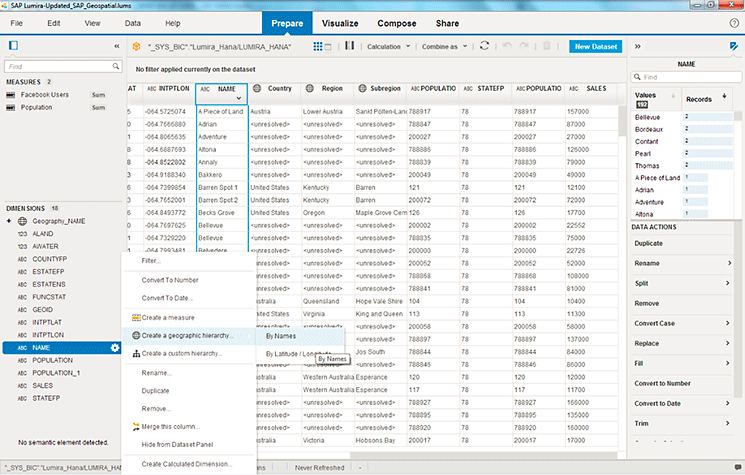Switch to the Compose tab
This screenshot has height=475, width=745.
pos(397,23)
